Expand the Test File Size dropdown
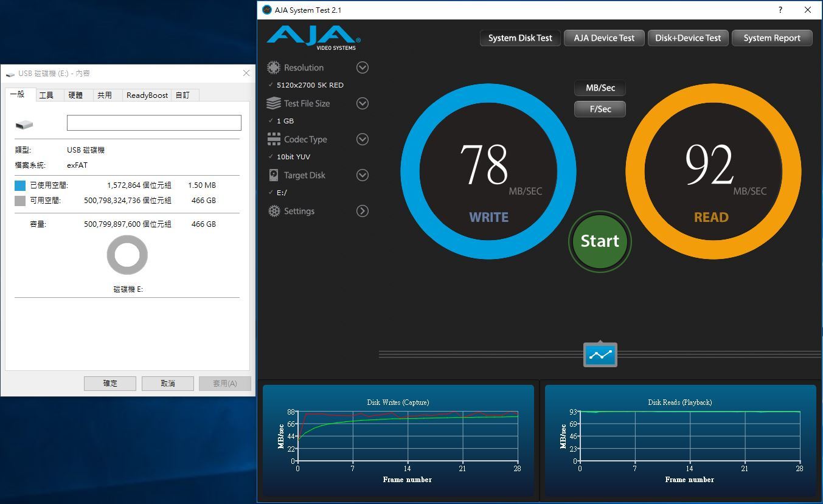823x504 pixels. click(363, 103)
